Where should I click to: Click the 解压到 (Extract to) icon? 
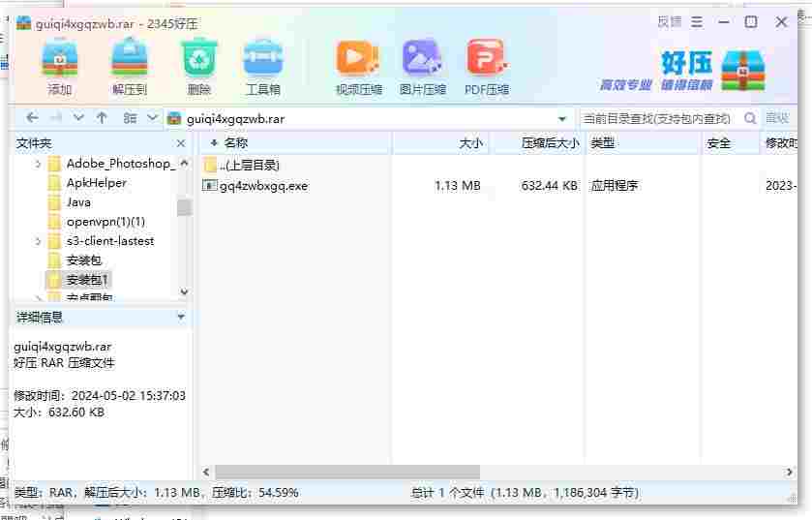click(130, 68)
